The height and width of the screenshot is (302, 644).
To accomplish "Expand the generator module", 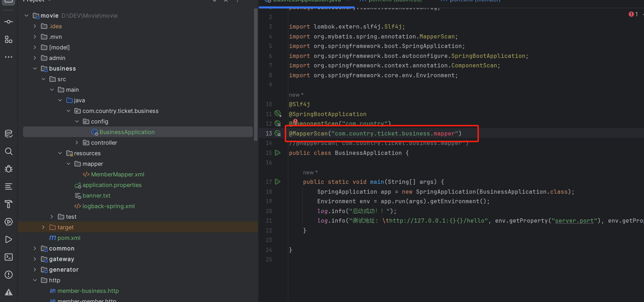I will [35, 270].
